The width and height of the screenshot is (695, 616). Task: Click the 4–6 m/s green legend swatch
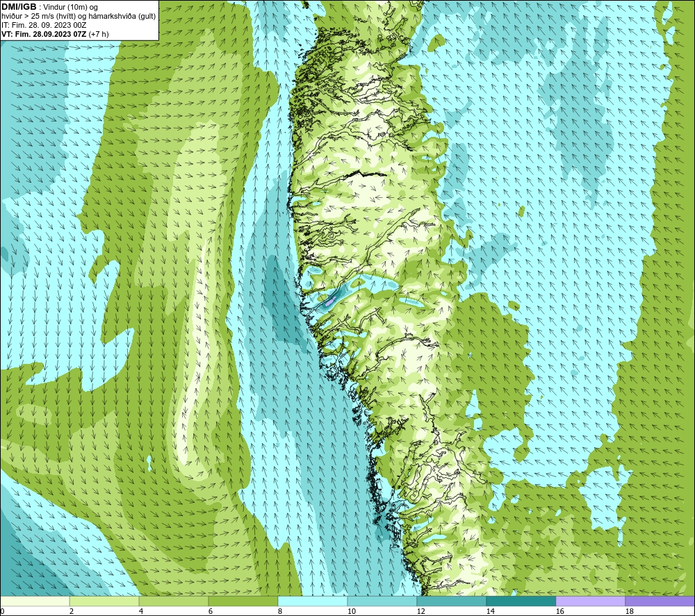click(x=173, y=601)
